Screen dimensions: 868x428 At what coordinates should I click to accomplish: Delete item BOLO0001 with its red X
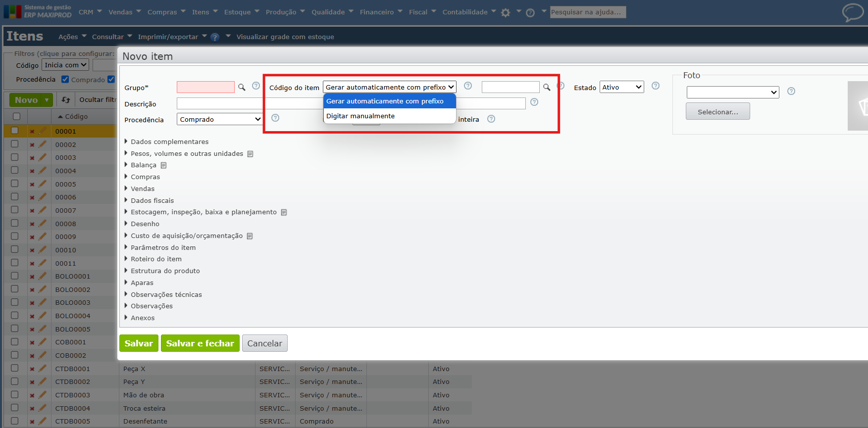pos(32,277)
